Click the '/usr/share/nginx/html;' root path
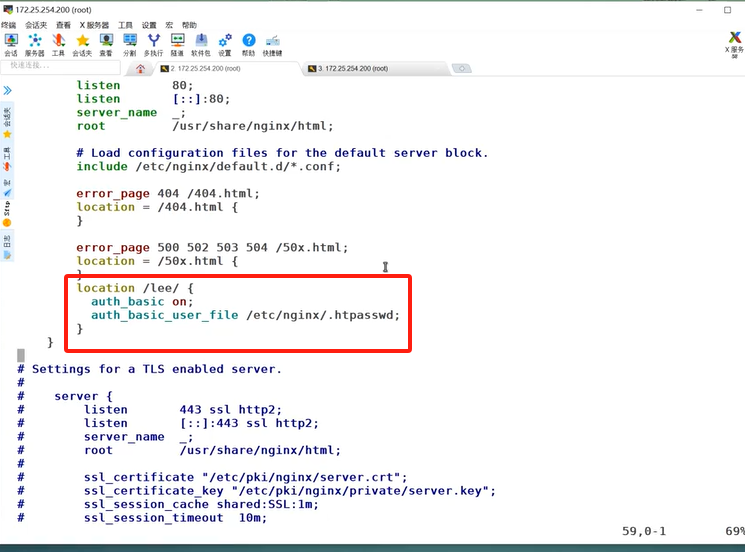Screen dimensions: 745x552 coord(253,126)
